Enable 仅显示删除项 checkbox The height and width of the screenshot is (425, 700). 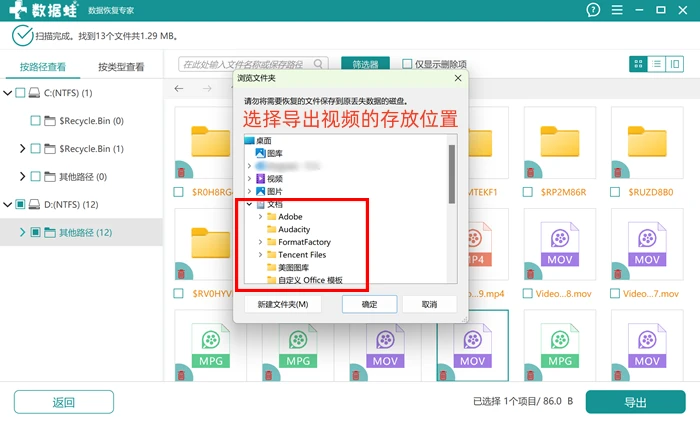(407, 64)
